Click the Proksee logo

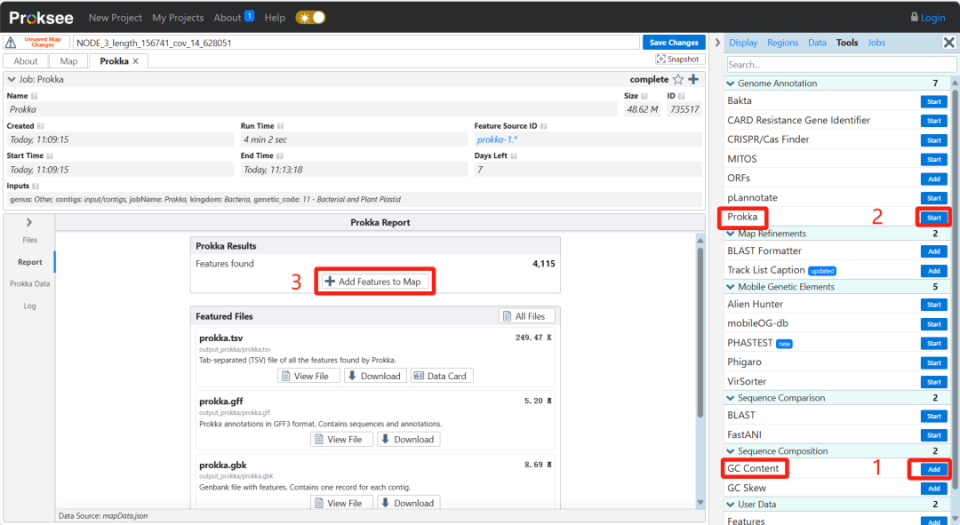point(41,18)
